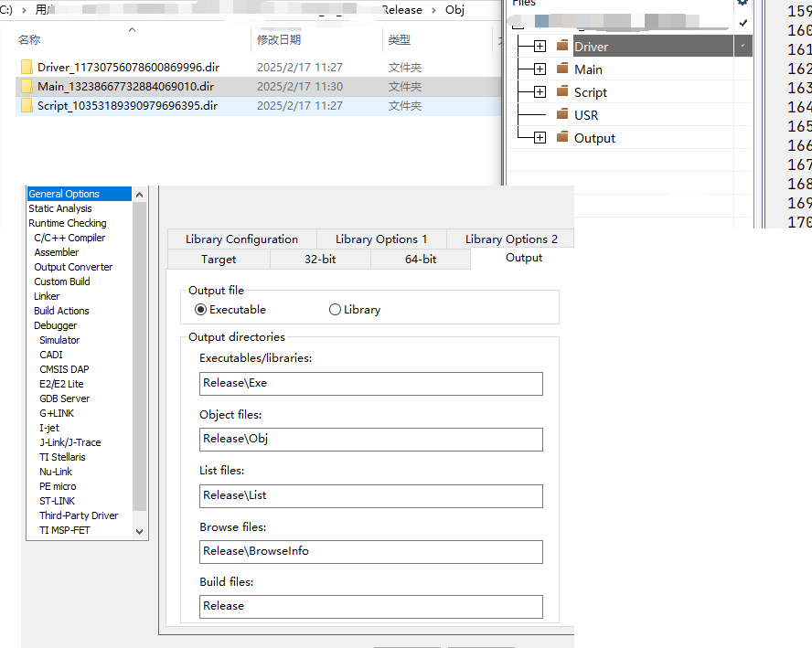Expand the Main node in workspace tree
This screenshot has height=648, width=812.
coord(540,69)
